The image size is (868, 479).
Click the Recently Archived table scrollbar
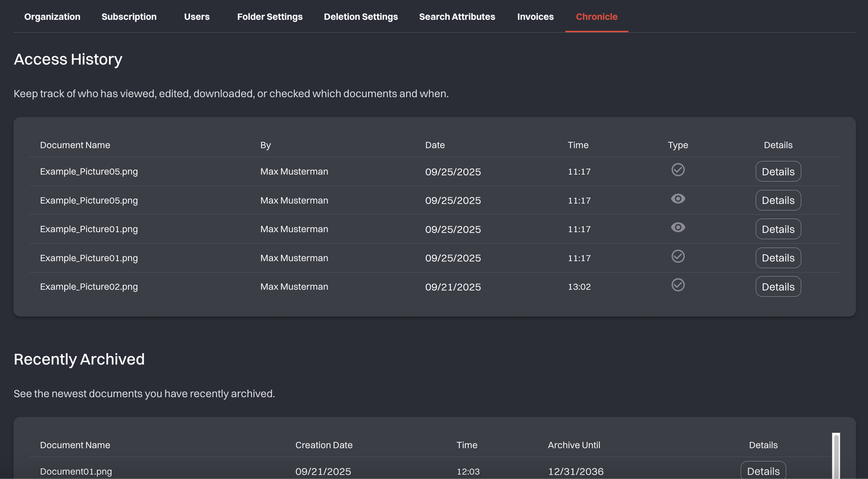pos(836,456)
